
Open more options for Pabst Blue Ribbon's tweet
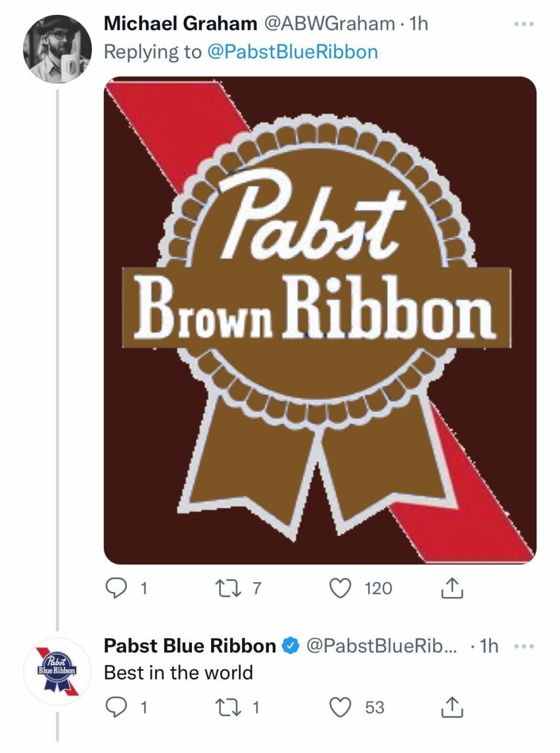[523, 646]
